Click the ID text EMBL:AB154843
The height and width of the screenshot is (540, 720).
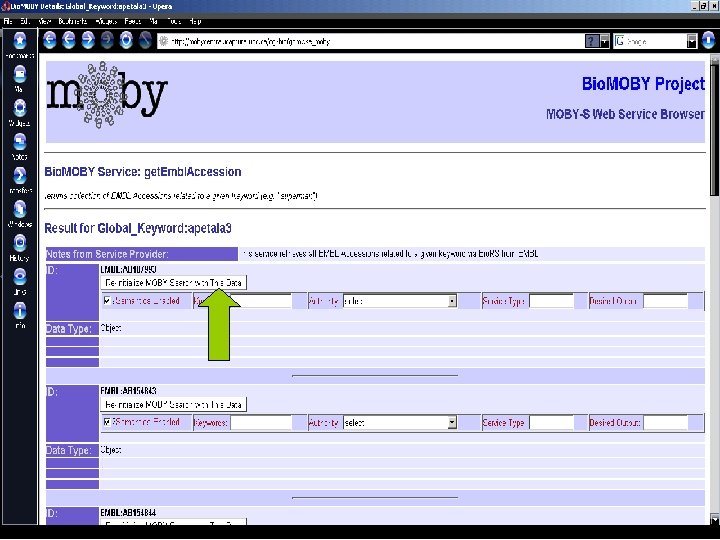[129, 391]
